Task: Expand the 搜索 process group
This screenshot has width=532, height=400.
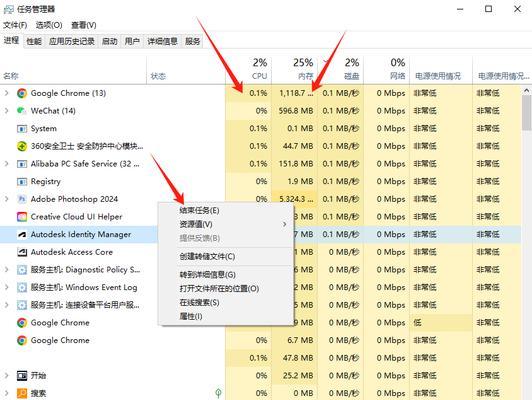Action: (x=6, y=393)
